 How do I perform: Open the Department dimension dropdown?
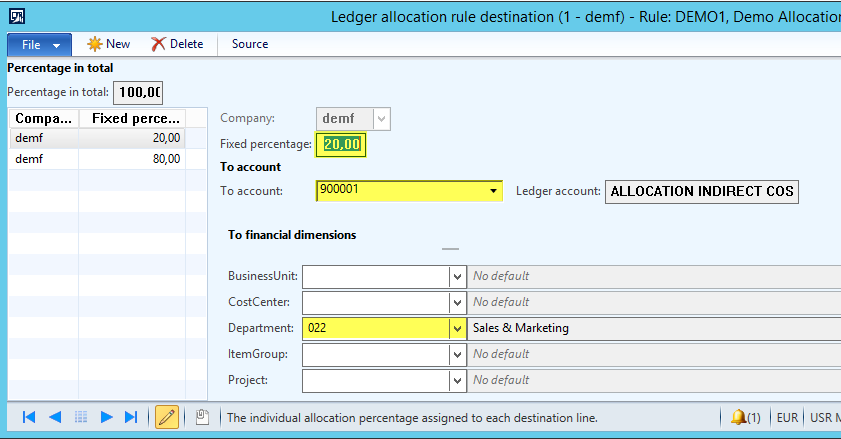pos(457,328)
